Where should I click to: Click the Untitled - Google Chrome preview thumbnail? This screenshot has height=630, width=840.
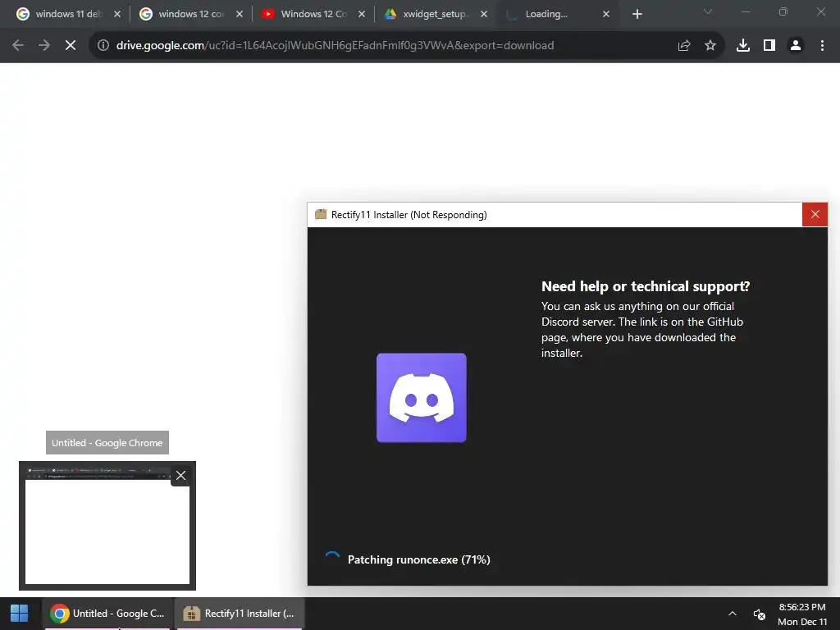[x=107, y=526]
